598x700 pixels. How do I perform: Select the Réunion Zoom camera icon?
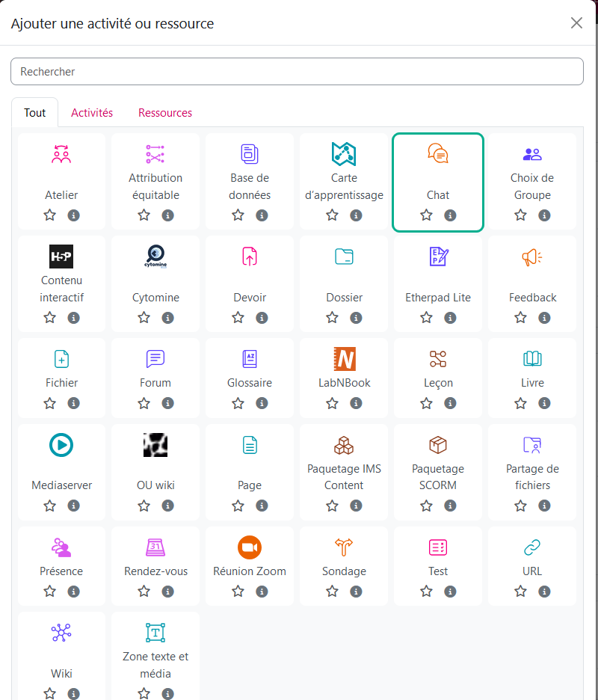pos(250,547)
